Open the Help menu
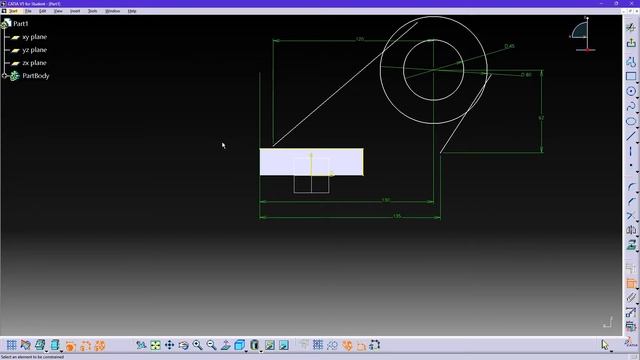 pos(132,11)
